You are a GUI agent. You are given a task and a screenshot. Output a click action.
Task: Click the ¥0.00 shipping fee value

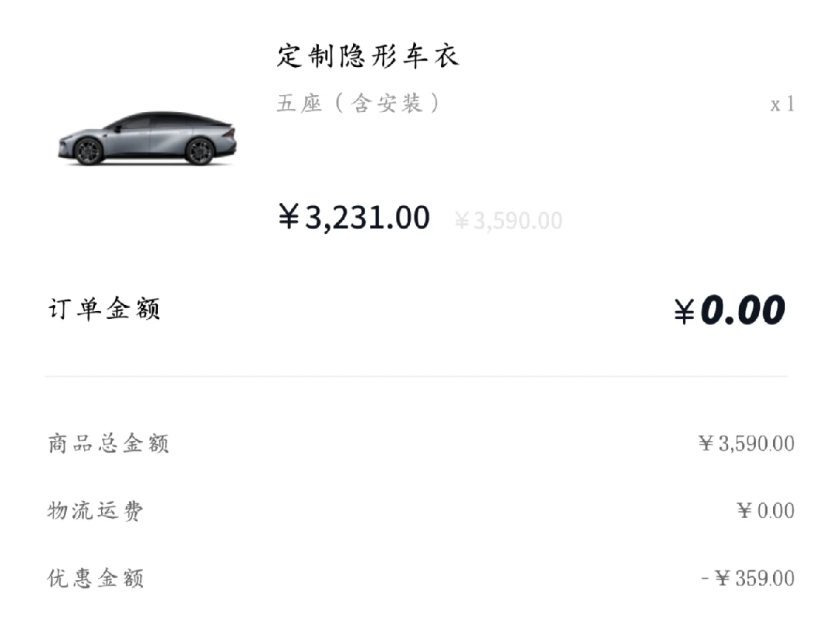click(765, 511)
